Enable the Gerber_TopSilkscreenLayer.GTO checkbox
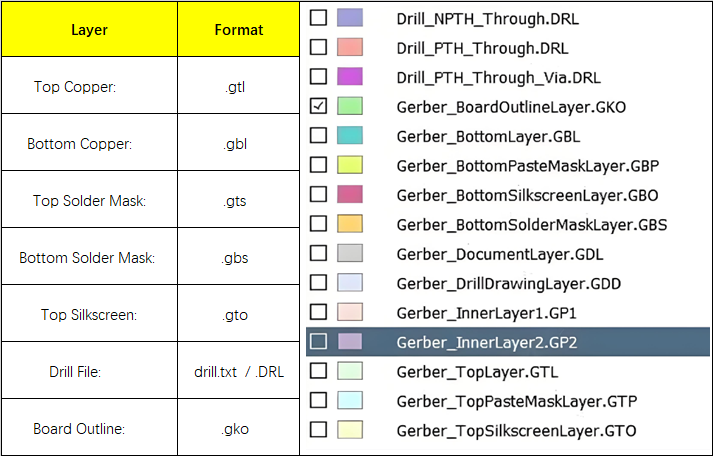The height and width of the screenshot is (456, 713). 318,430
